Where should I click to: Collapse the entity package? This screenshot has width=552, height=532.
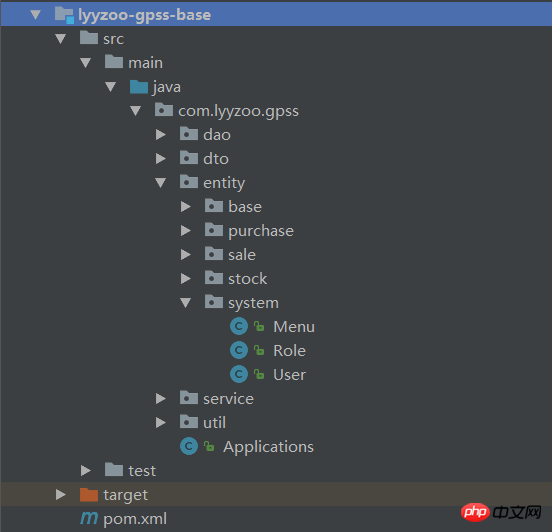click(x=161, y=182)
